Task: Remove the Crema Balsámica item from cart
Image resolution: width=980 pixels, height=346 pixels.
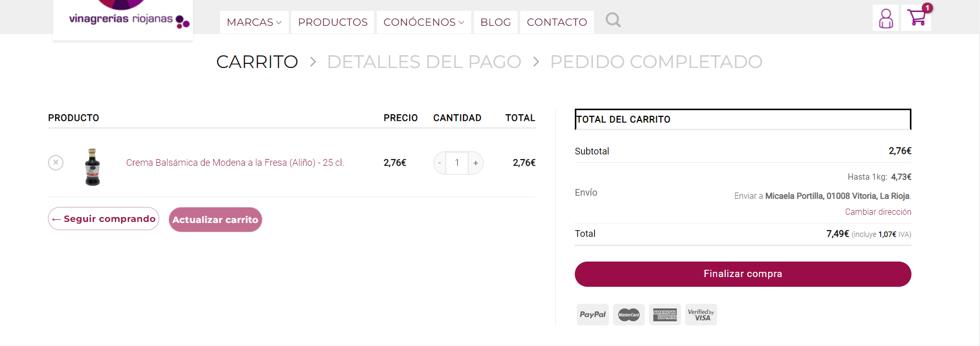Action: click(x=56, y=163)
